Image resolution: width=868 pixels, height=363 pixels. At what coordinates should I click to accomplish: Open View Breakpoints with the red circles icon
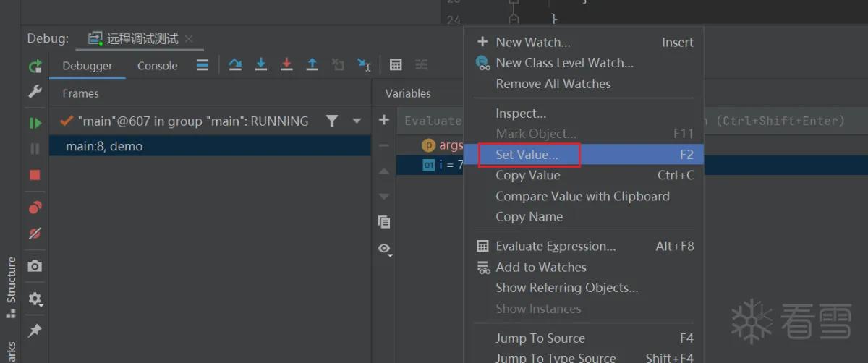click(35, 208)
